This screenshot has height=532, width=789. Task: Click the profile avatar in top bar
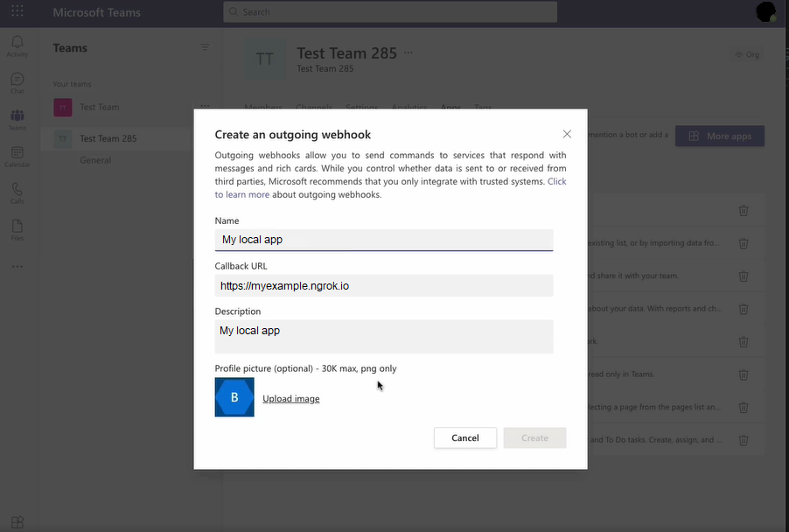point(766,11)
